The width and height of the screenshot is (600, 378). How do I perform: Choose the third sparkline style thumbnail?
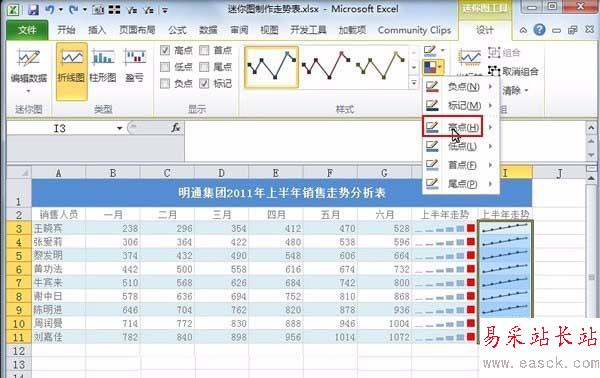[380, 67]
